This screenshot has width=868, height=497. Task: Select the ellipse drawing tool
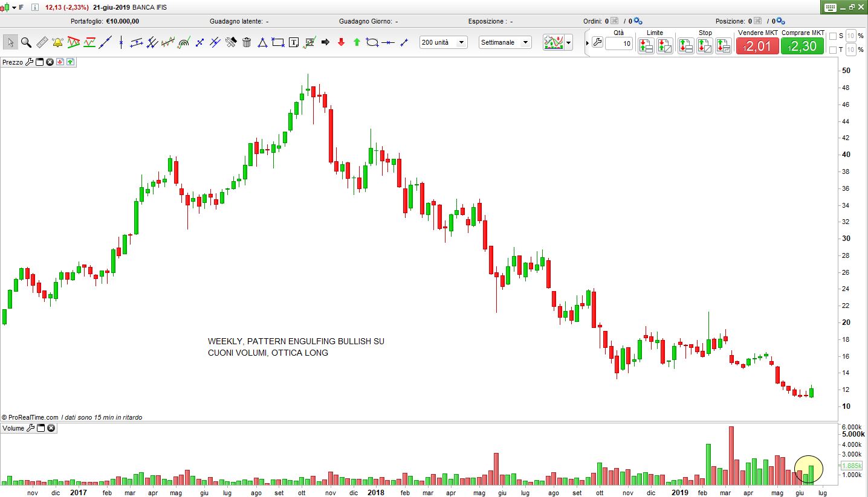[x=372, y=42]
